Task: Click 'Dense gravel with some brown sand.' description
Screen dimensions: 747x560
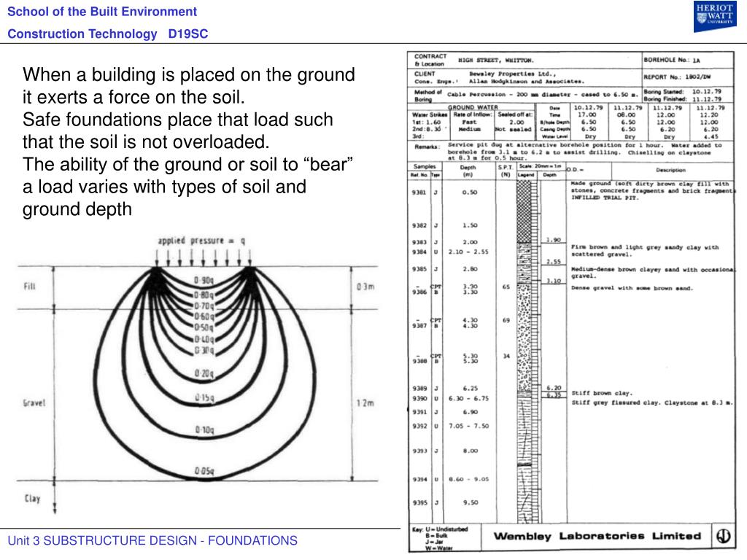Action: (632, 288)
